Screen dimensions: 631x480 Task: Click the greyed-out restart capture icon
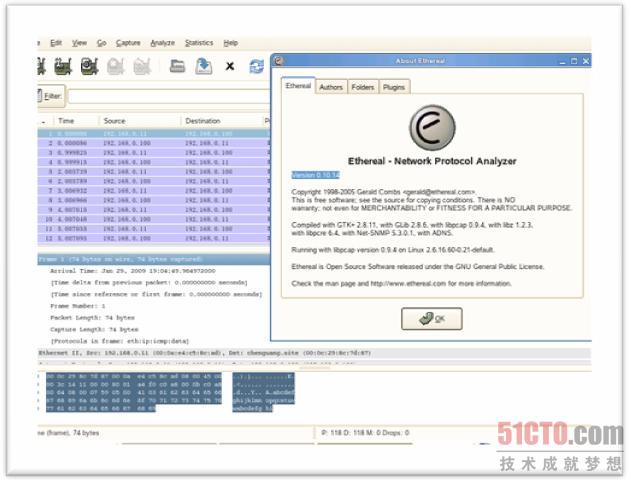pyautogui.click(x=142, y=66)
